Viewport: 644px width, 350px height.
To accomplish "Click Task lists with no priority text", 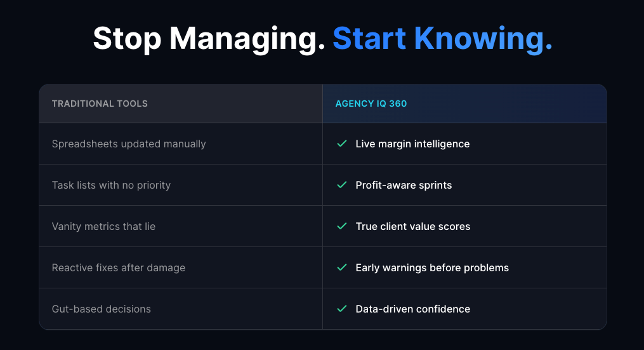I will pos(111,185).
